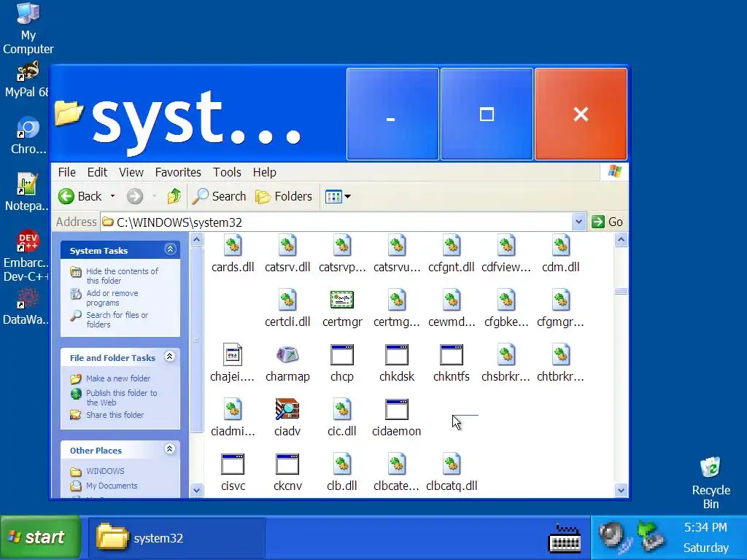
Task: Select the cfgmgr file icon
Action: point(561,300)
